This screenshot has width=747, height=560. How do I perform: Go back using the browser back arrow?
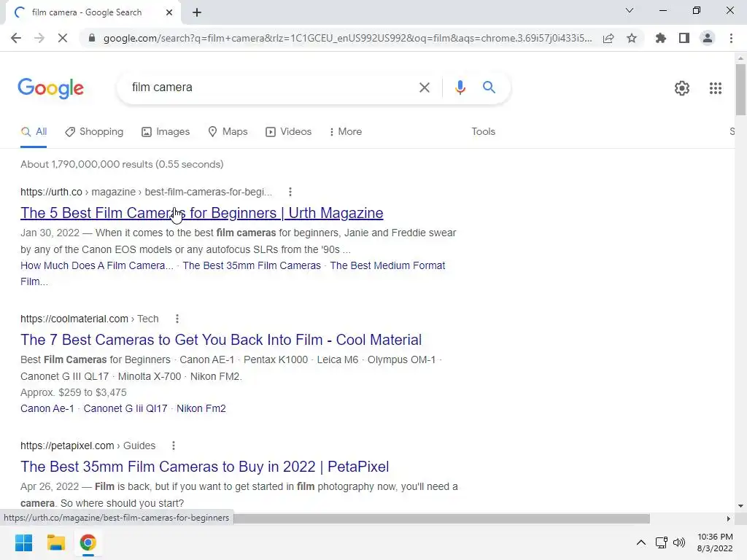pyautogui.click(x=16, y=38)
